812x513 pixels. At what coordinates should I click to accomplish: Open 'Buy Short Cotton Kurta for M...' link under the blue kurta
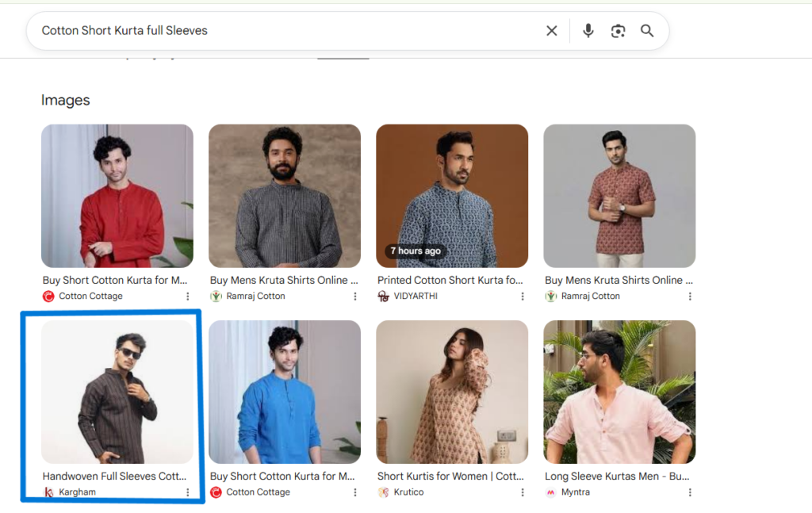coord(282,477)
